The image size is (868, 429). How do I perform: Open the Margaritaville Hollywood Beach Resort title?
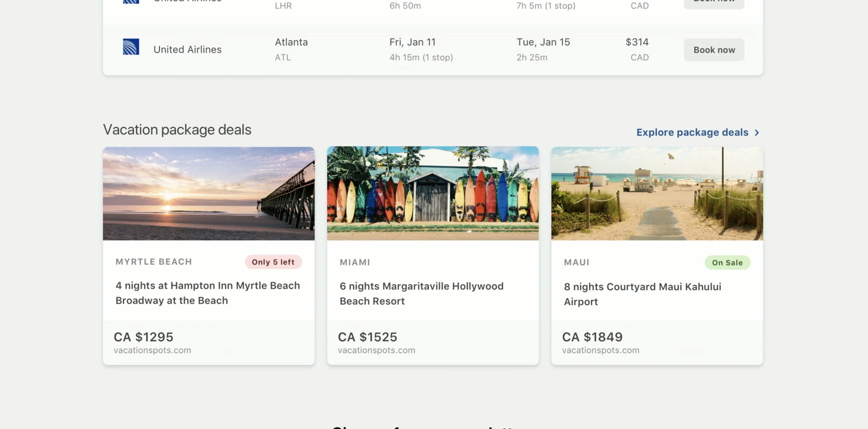421,294
